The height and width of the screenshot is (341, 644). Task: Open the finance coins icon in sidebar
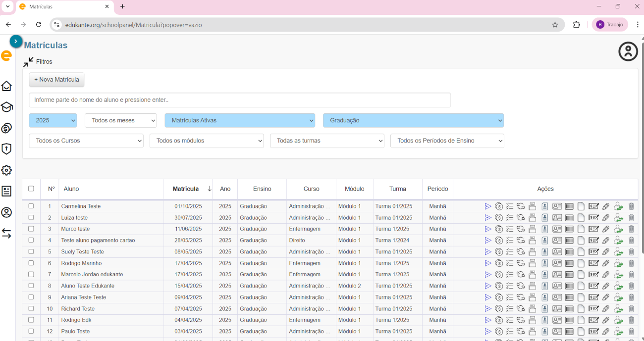pos(6,128)
